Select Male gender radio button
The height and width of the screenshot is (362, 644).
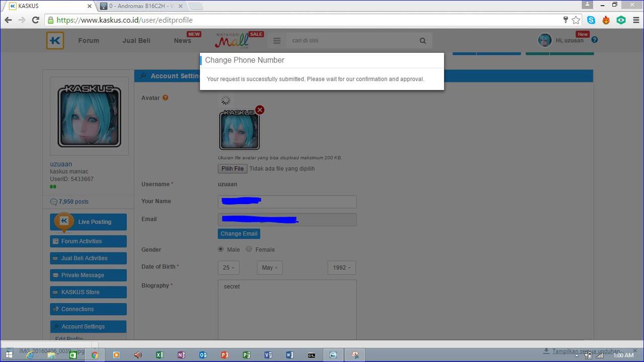click(x=220, y=249)
